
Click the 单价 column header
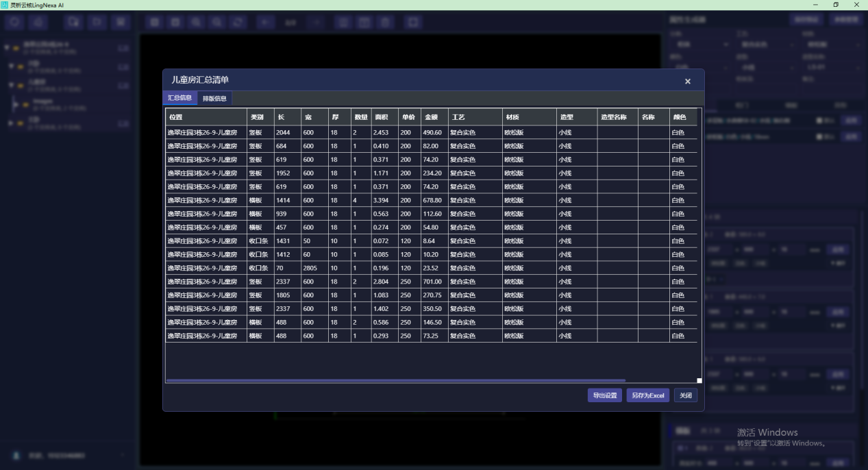coord(409,117)
